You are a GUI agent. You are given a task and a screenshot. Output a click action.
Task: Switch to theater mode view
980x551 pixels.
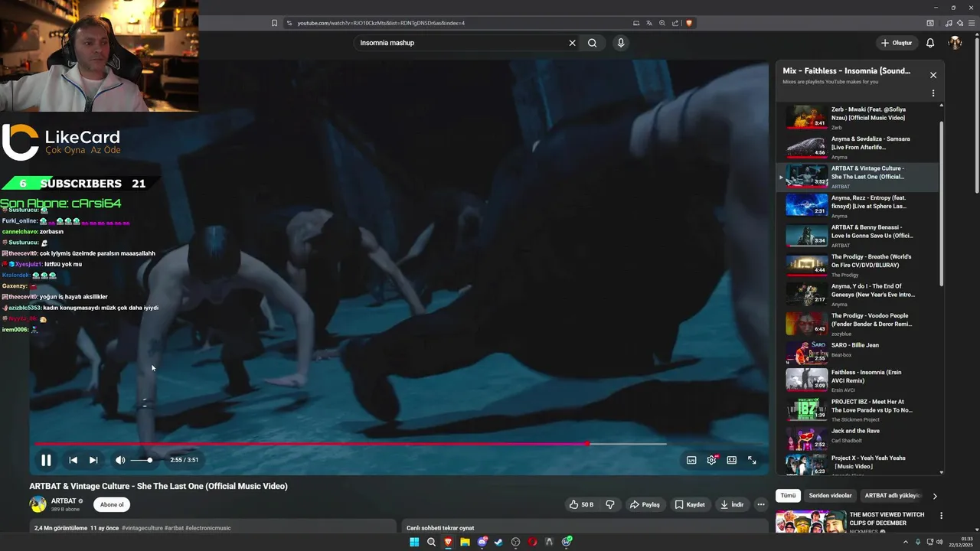coord(732,460)
